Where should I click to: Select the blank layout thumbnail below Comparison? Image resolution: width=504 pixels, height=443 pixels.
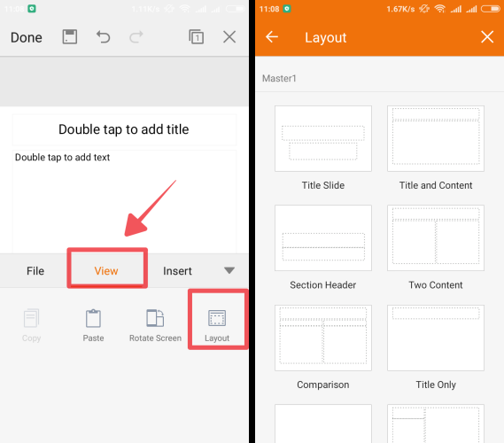pos(323,424)
